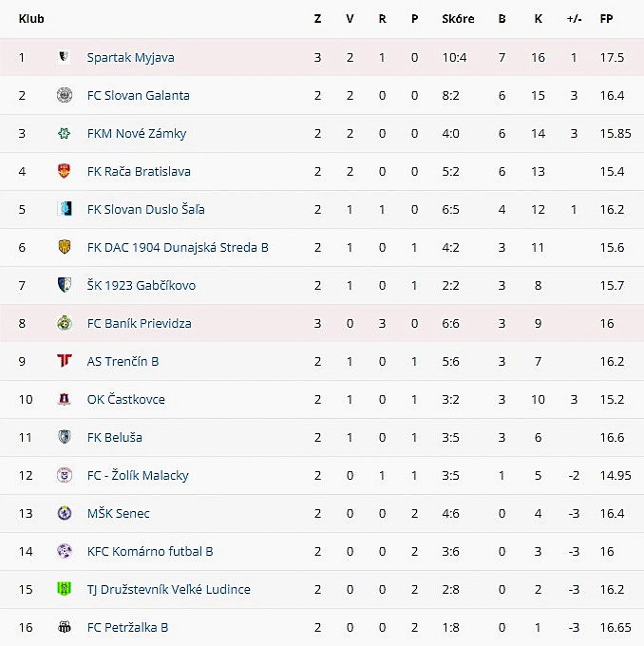Screen dimensions: 644x646
Task: Click the FC Slovan Galanta crest icon
Action: click(x=65, y=95)
